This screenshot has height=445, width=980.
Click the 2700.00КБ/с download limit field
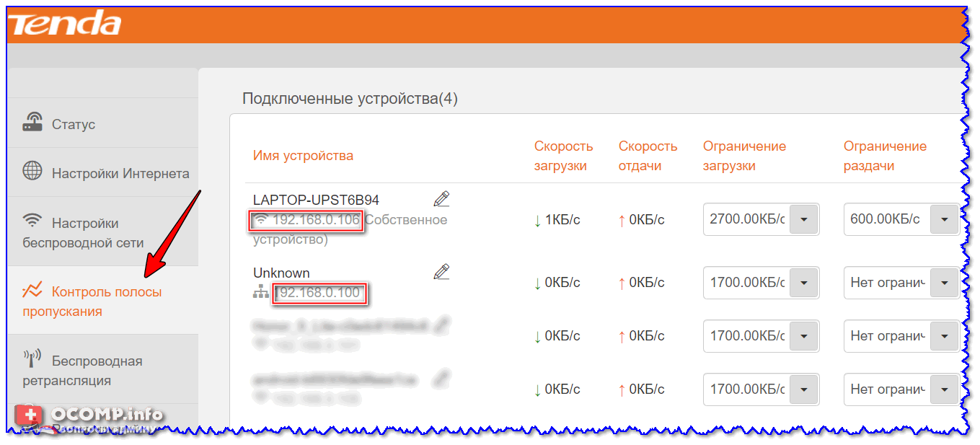coord(746,219)
